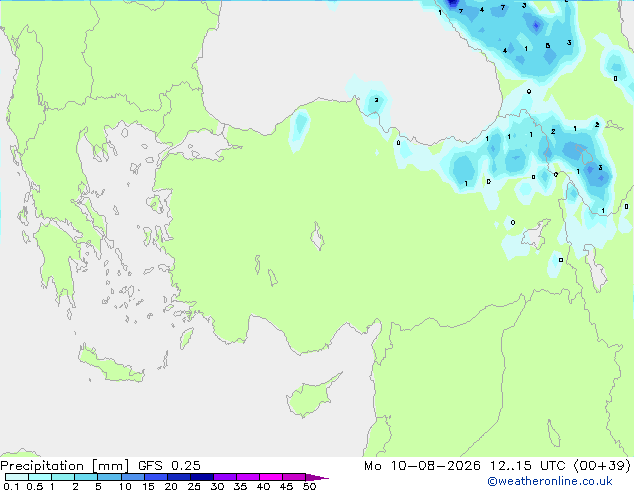Viewport: 634px width, 490px height.
Task: Click the weatheronline.co.uk copyright link
Action: pos(550,481)
